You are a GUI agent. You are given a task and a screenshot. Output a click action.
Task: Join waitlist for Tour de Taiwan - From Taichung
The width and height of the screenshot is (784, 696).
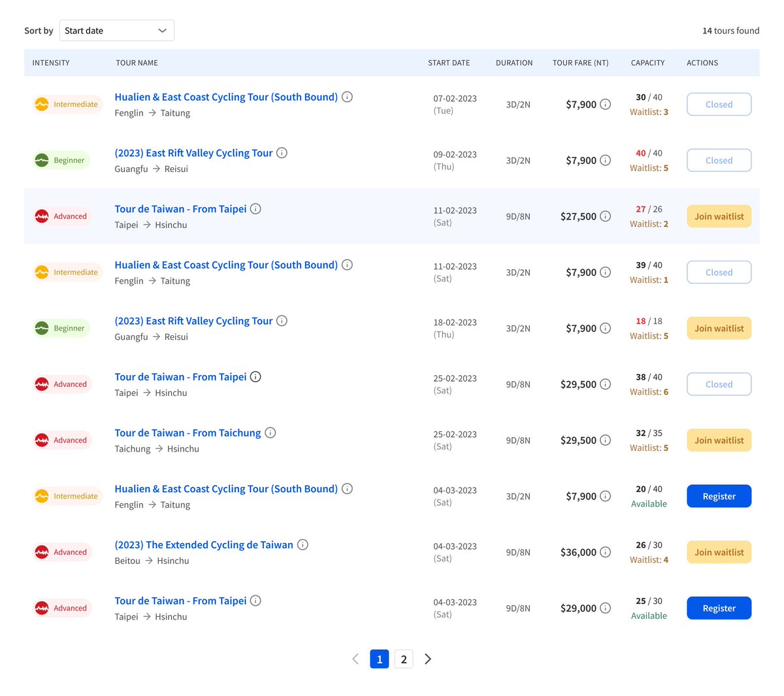719,440
